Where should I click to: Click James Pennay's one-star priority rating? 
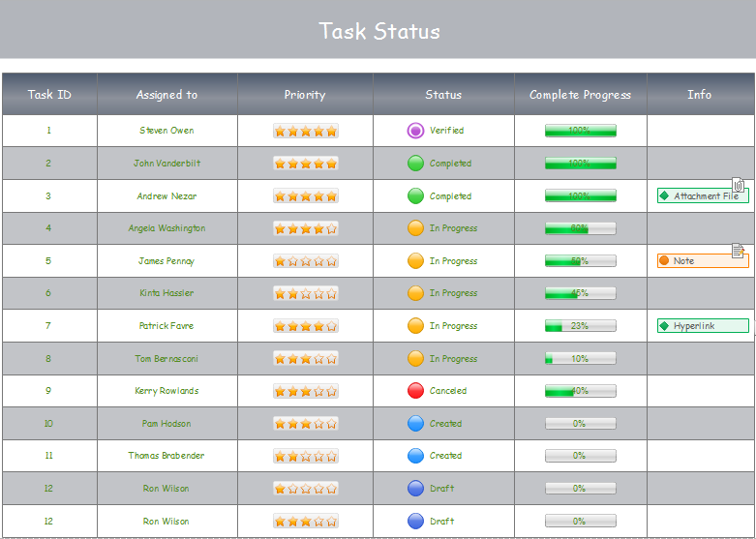pos(306,261)
